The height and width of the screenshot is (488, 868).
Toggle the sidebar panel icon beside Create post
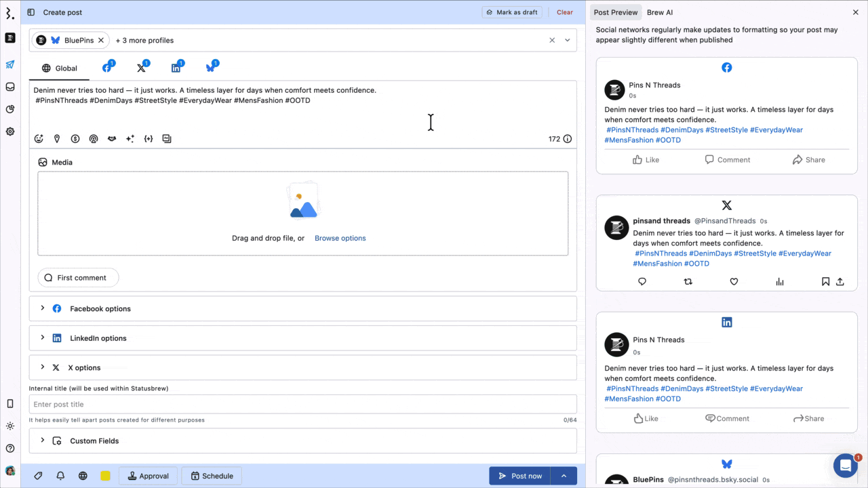[31, 12]
